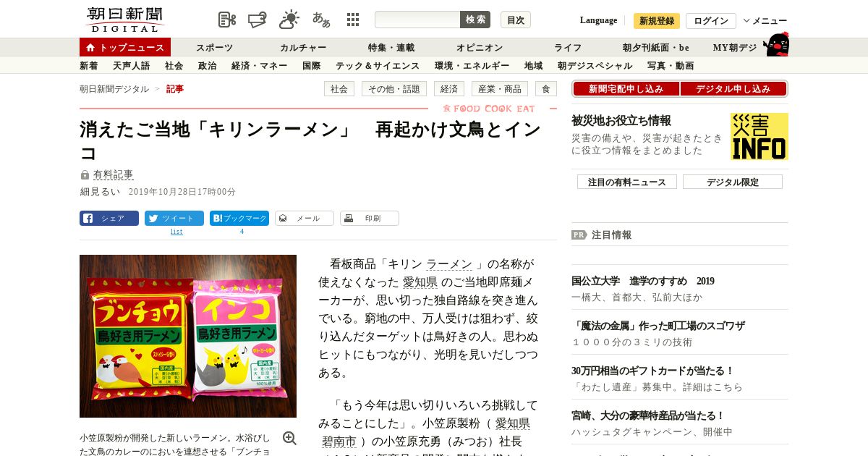Select 新着 in the sub navigation
The image size is (868, 456).
click(x=89, y=66)
